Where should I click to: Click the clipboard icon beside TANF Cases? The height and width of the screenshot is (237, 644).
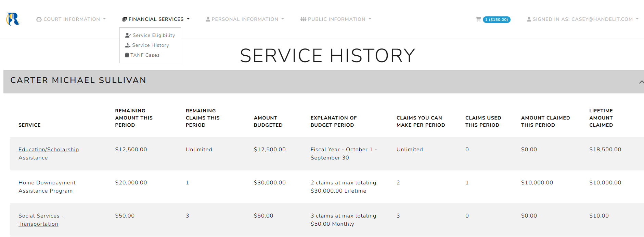pos(127,55)
